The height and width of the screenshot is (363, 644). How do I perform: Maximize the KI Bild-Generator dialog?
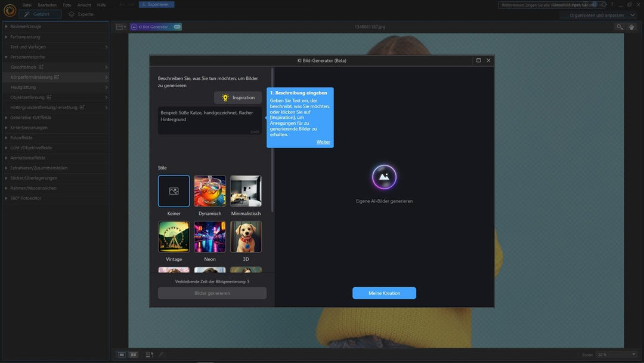click(478, 60)
